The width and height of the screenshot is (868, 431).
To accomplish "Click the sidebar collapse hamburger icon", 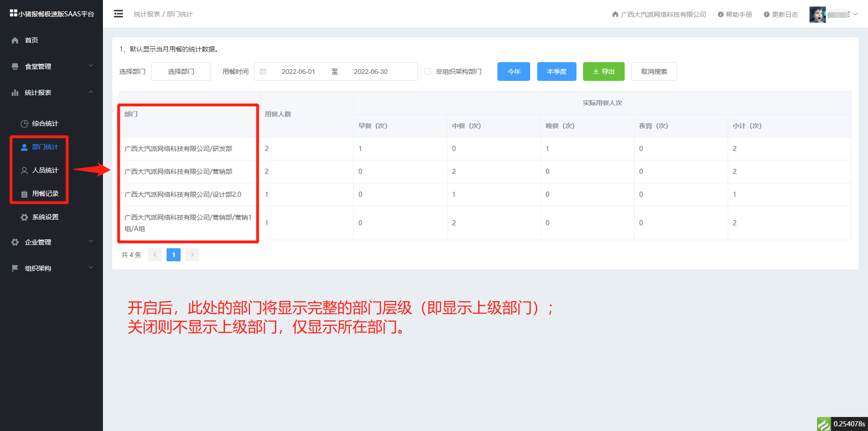I will pos(118,14).
